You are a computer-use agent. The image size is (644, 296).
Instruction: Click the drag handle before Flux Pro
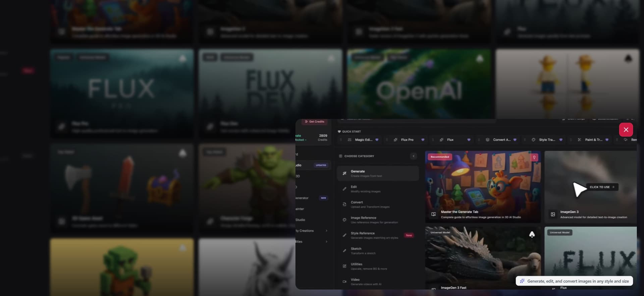click(x=387, y=140)
